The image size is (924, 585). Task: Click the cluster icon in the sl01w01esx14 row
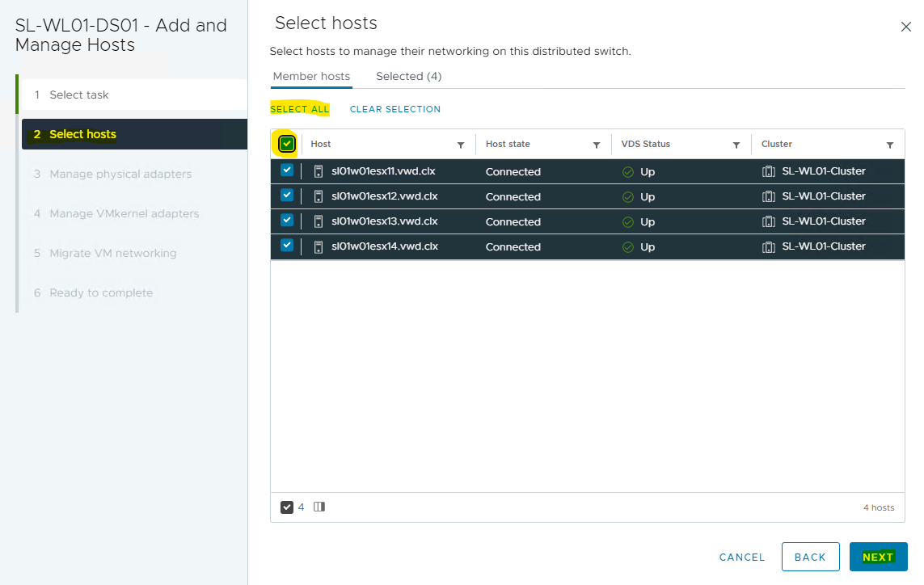coord(769,247)
